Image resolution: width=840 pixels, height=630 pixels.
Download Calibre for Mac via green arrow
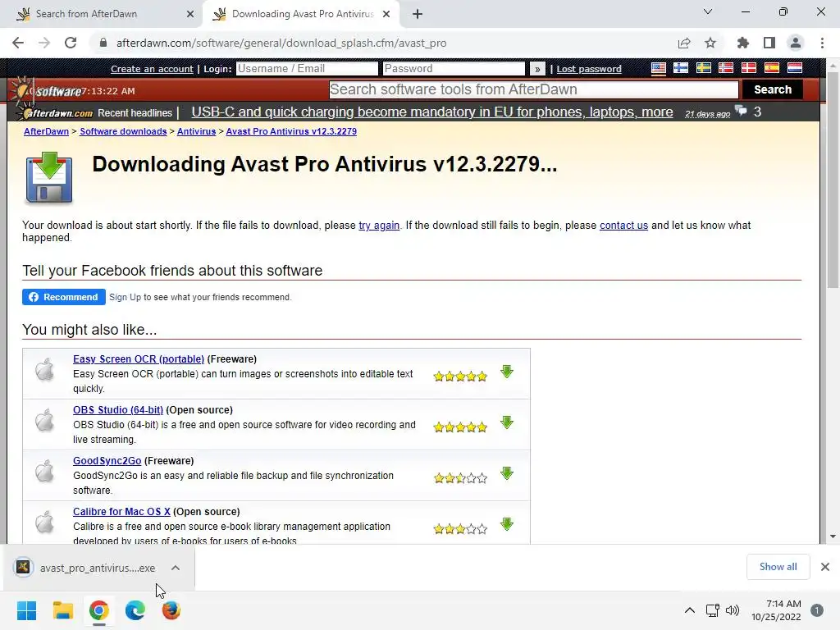tap(507, 524)
